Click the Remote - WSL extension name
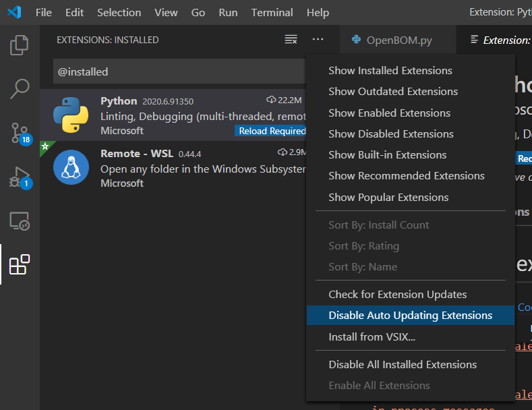 pyautogui.click(x=137, y=153)
